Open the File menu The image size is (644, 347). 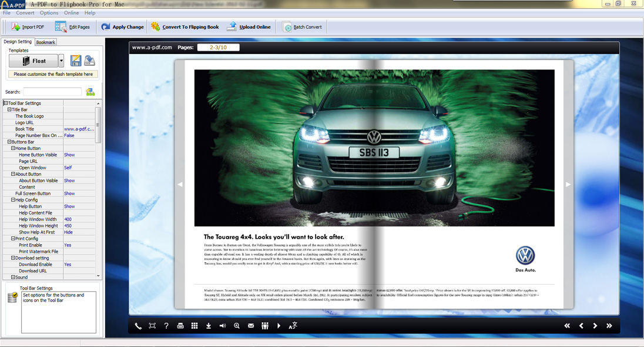tap(6, 13)
